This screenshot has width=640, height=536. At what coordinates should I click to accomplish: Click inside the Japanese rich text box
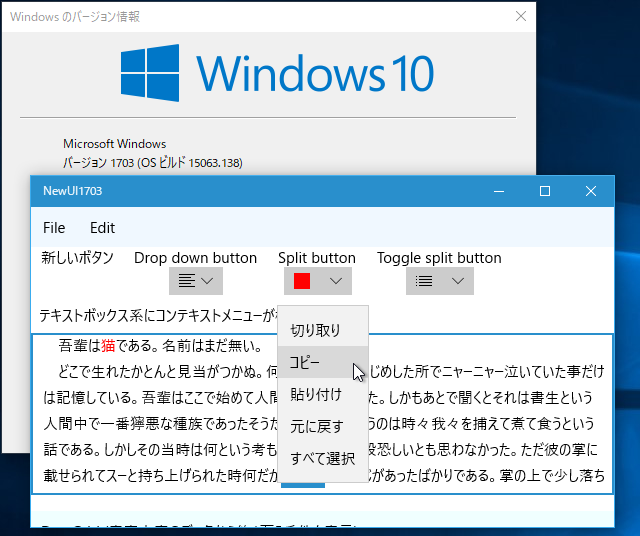(x=322, y=414)
